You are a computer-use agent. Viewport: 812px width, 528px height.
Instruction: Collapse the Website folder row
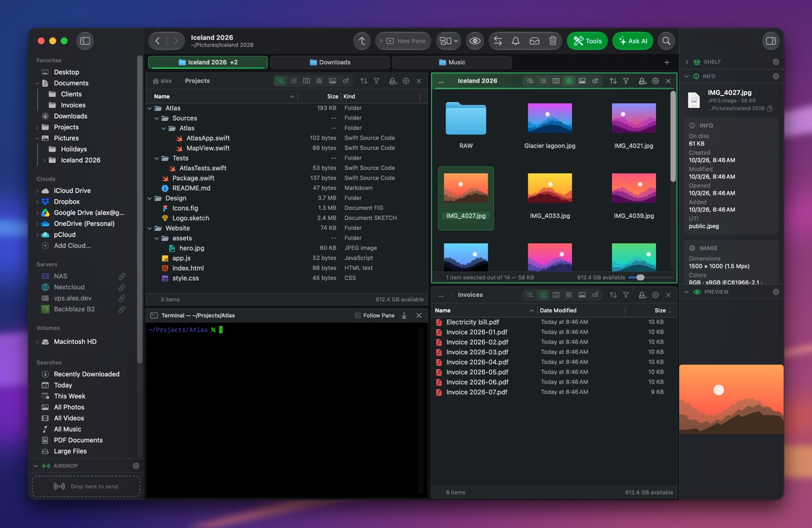150,228
